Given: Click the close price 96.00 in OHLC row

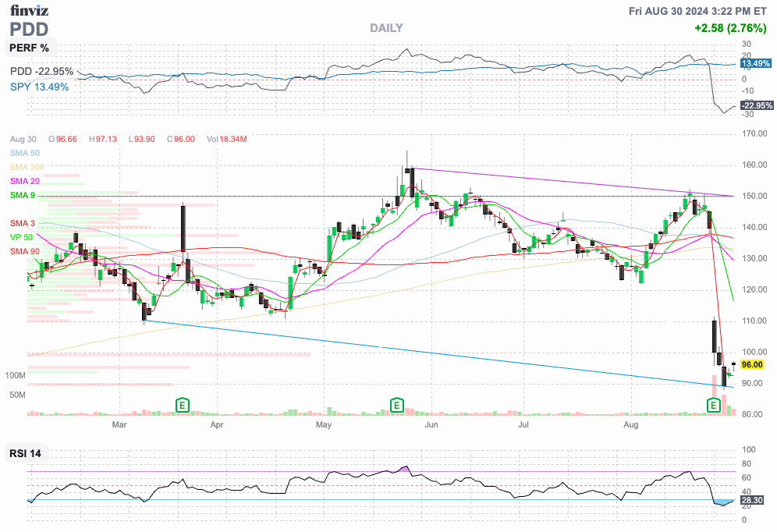Looking at the screenshot, I should click(184, 139).
